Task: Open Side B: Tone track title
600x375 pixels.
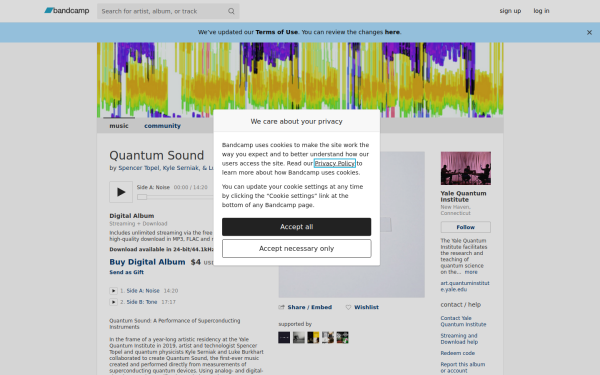Action: 142,302
